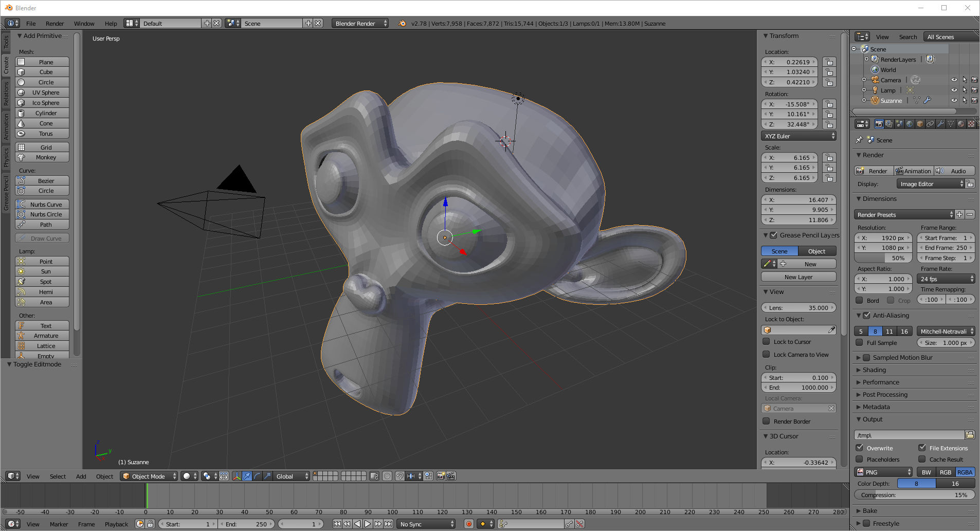Viewport: 980px width, 531px height.
Task: Enable Lock Camera to View checkbox
Action: [766, 354]
